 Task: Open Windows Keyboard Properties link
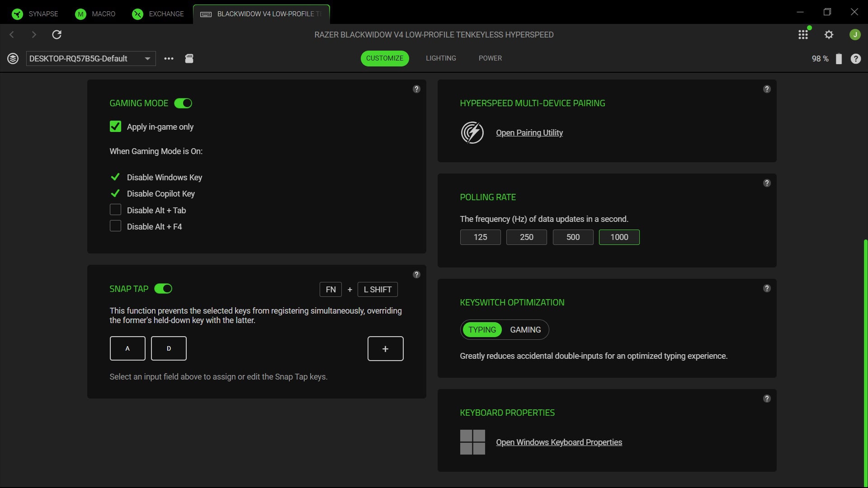point(559,442)
